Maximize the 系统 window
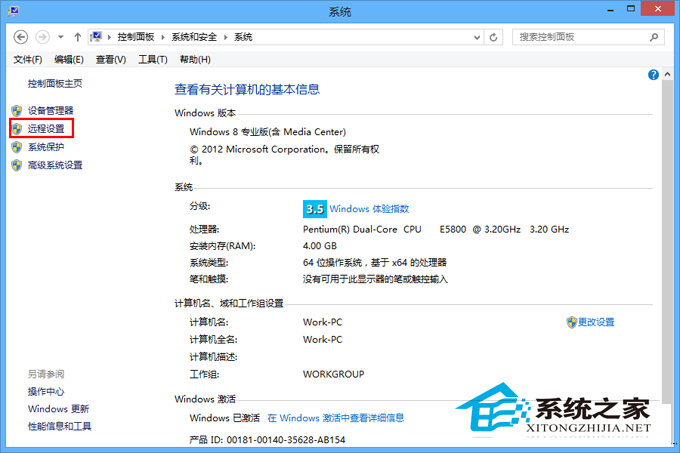Image resolution: width=680 pixels, height=453 pixels. [x=631, y=10]
